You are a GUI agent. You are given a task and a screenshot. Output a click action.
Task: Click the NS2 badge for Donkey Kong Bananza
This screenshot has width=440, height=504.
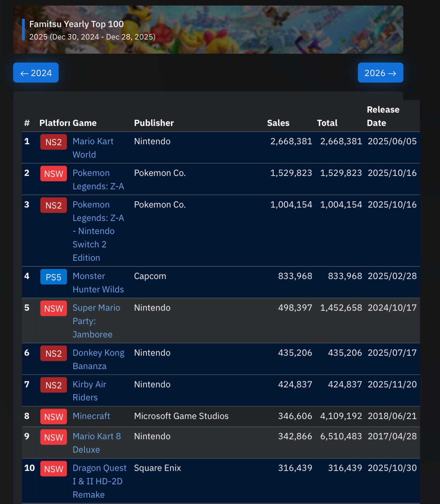point(53,353)
